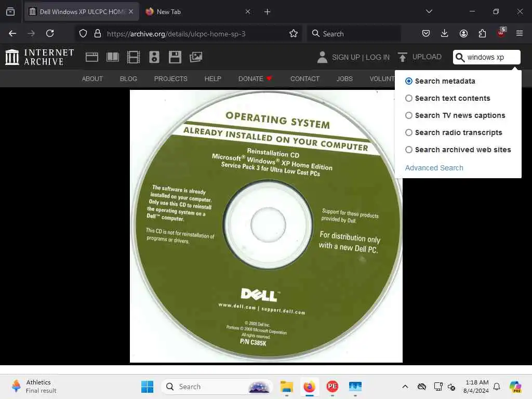532x399 pixels.
Task: Open the Copilot preview icon in taskbar
Action: 515,387
